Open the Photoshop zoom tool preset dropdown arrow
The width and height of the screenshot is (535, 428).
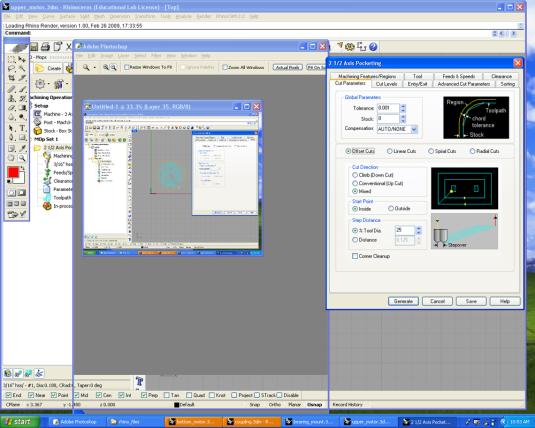tap(95, 68)
